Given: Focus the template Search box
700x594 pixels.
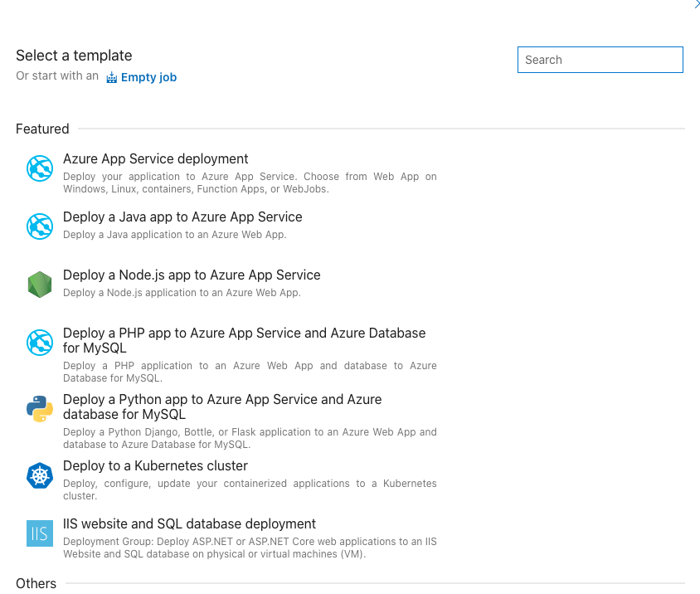Looking at the screenshot, I should 600,60.
